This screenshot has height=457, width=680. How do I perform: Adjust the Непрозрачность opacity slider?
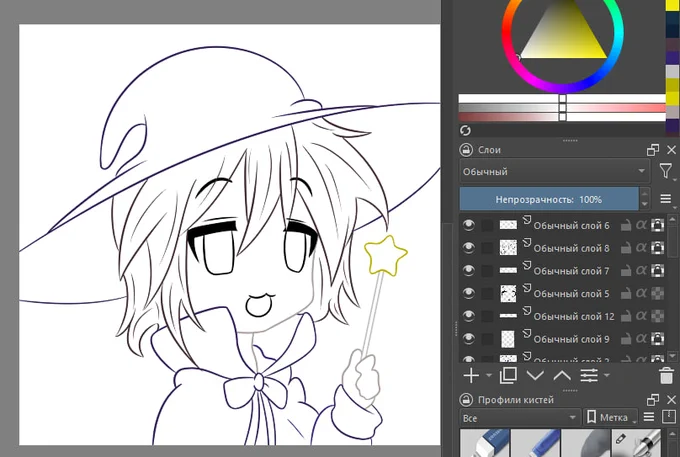pyautogui.click(x=549, y=199)
